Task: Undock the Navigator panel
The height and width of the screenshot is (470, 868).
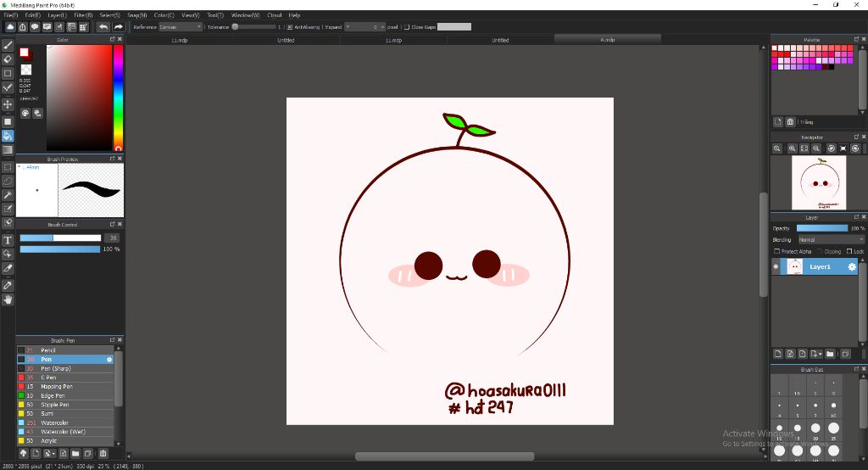Action: pos(856,137)
